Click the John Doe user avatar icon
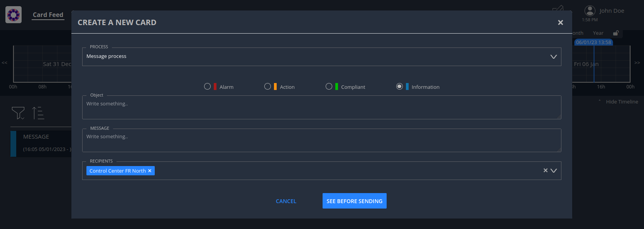The height and width of the screenshot is (229, 644). pos(590,11)
